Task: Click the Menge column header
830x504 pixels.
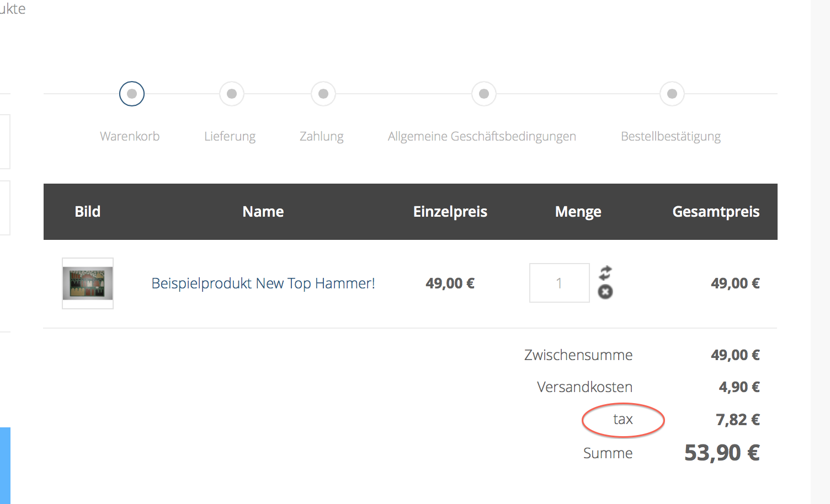Action: [578, 212]
